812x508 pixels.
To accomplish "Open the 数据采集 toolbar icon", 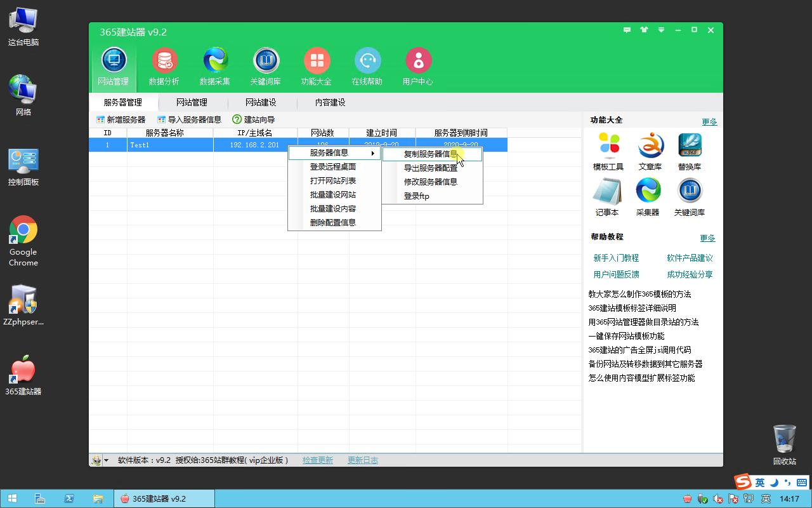I will point(215,67).
